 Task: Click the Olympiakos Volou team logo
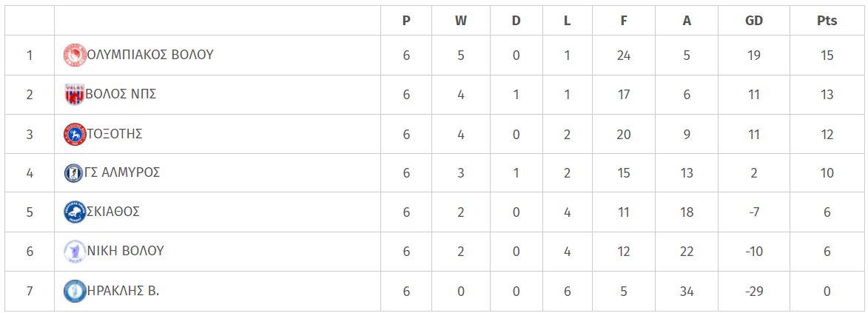click(x=75, y=55)
